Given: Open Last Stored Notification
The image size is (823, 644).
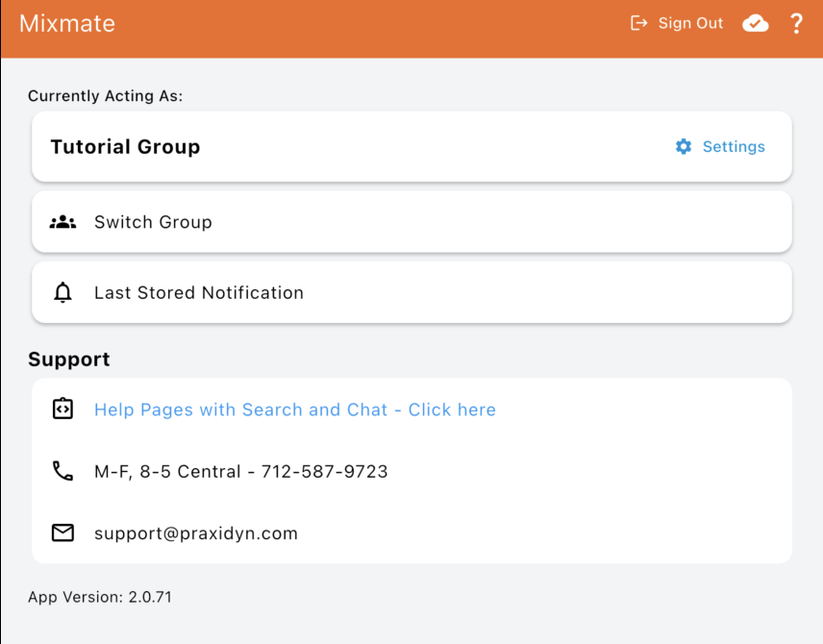Looking at the screenshot, I should click(198, 293).
